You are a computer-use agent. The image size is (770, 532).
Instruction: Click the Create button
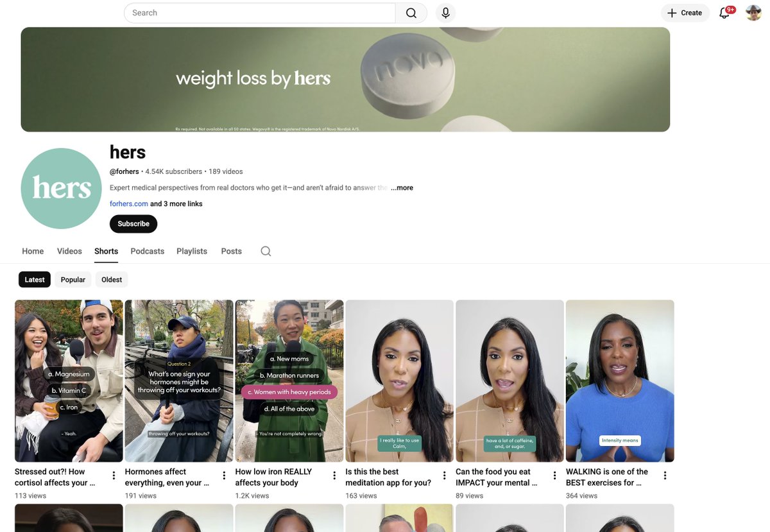(x=685, y=13)
